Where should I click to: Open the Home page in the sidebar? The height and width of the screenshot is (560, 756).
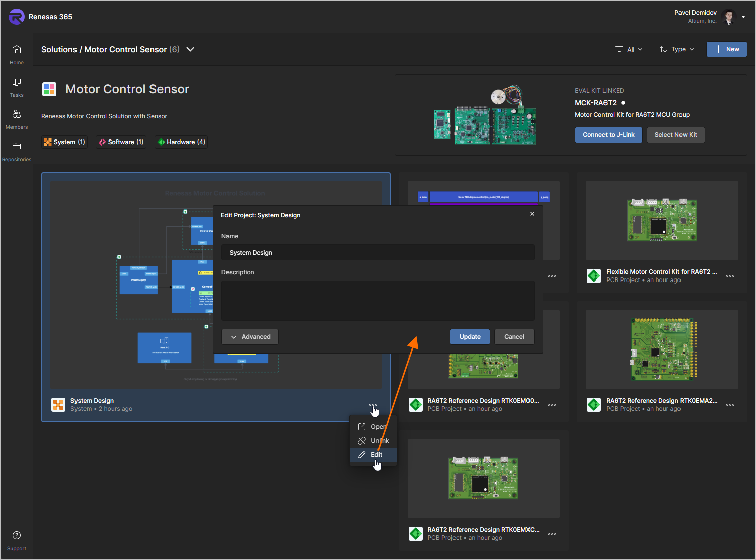tap(17, 54)
